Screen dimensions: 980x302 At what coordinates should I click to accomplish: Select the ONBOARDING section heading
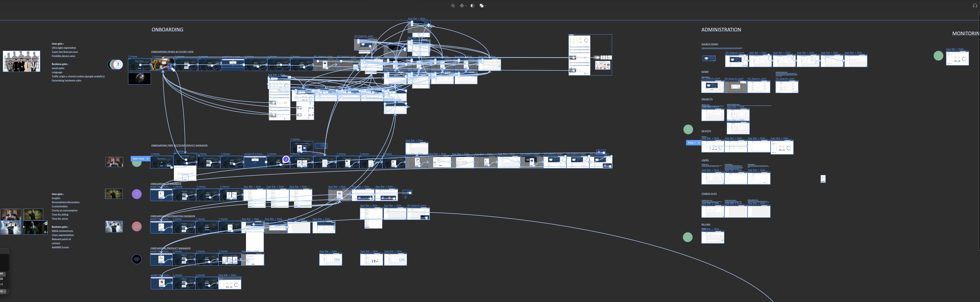point(167,29)
